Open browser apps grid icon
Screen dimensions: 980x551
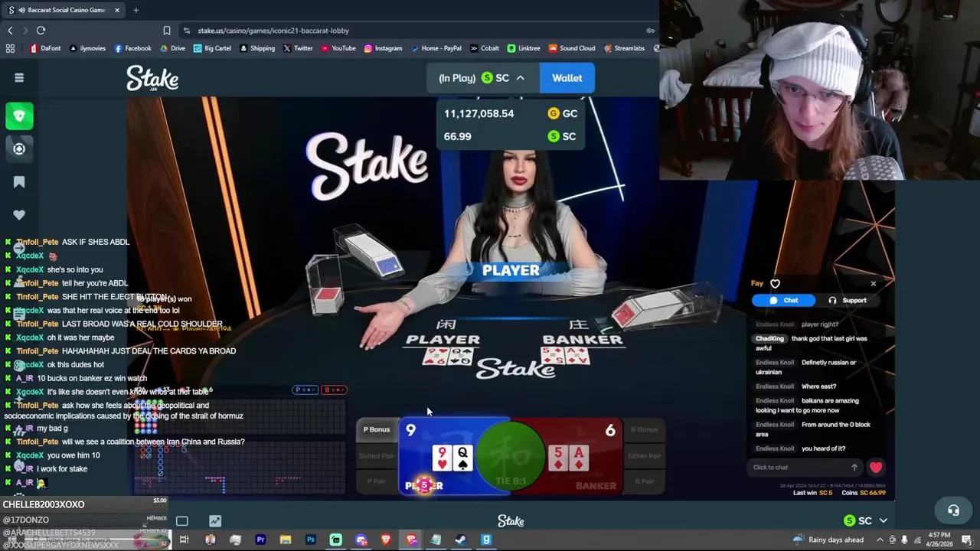[x=10, y=48]
